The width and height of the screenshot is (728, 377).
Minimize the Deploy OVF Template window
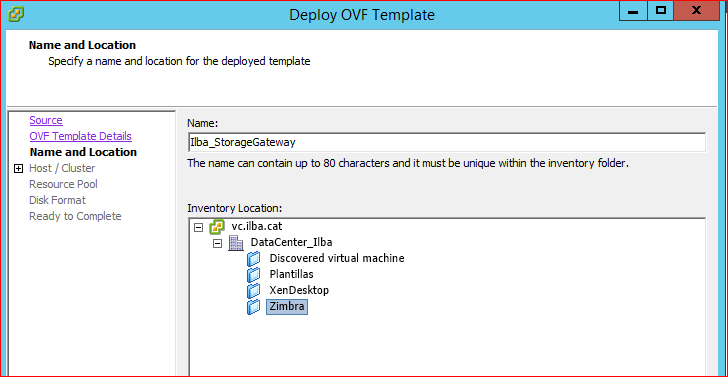633,11
